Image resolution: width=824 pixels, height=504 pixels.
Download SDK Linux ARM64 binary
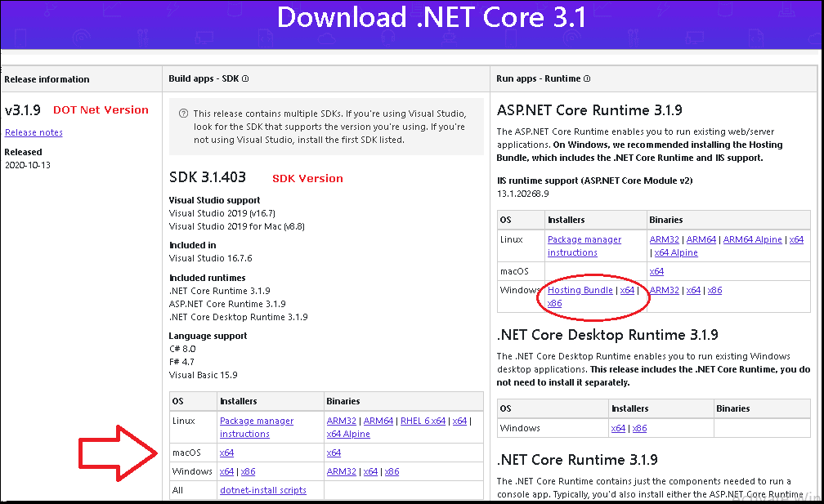pyautogui.click(x=378, y=421)
